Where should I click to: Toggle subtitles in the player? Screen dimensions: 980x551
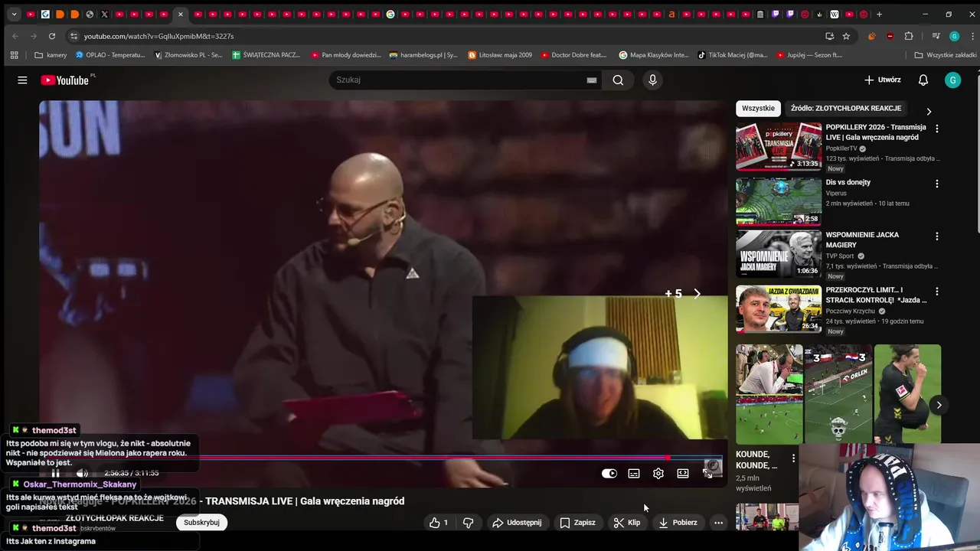coord(634,473)
